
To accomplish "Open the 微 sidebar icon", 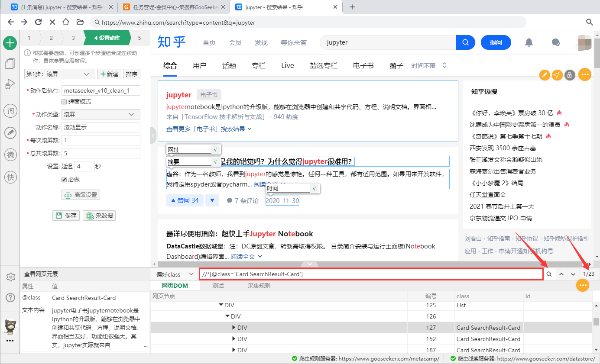I will click(10, 155).
